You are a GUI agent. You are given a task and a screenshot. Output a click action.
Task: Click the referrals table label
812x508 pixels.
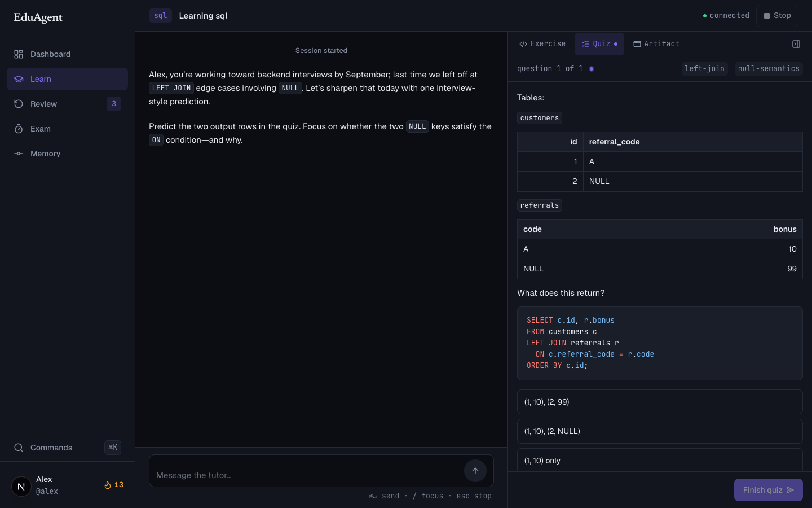540,205
